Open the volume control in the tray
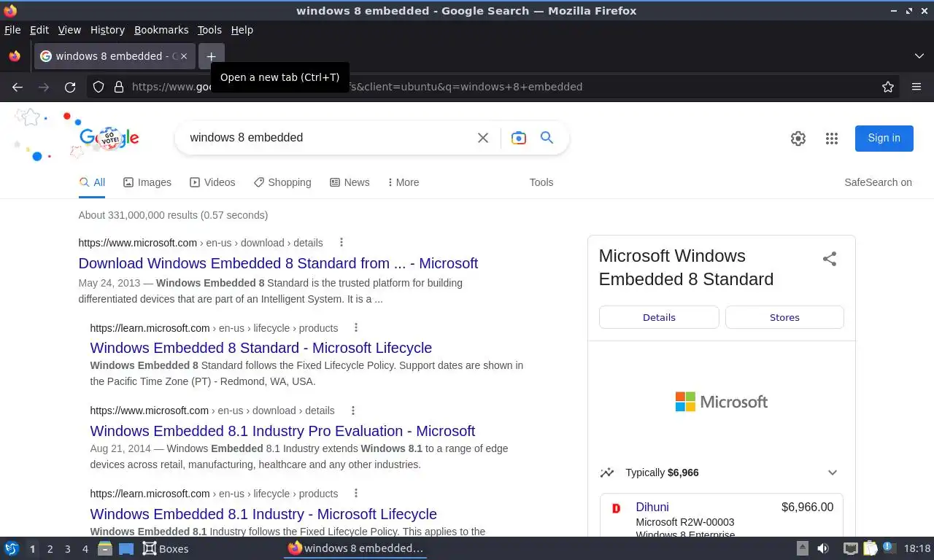Image resolution: width=934 pixels, height=560 pixels. 823,548
